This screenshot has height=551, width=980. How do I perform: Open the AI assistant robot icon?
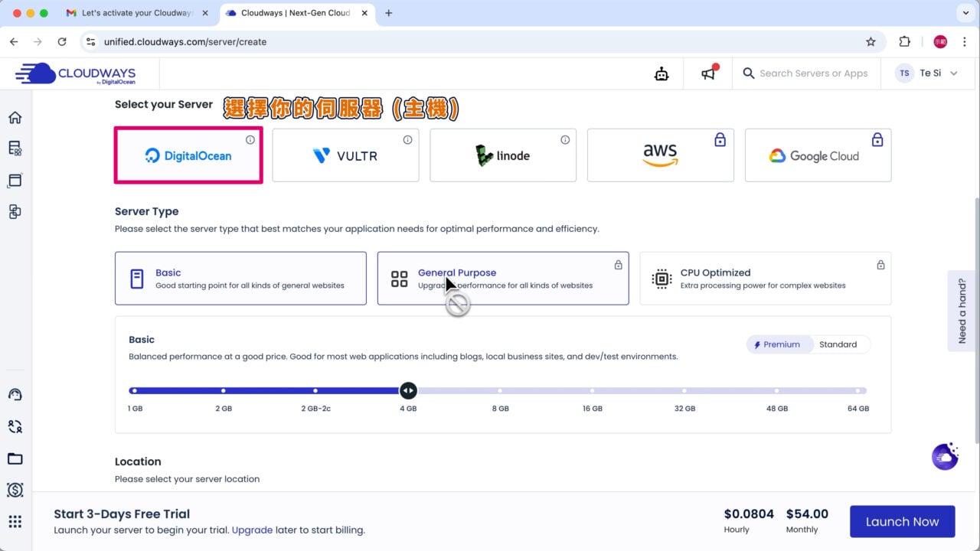[661, 73]
